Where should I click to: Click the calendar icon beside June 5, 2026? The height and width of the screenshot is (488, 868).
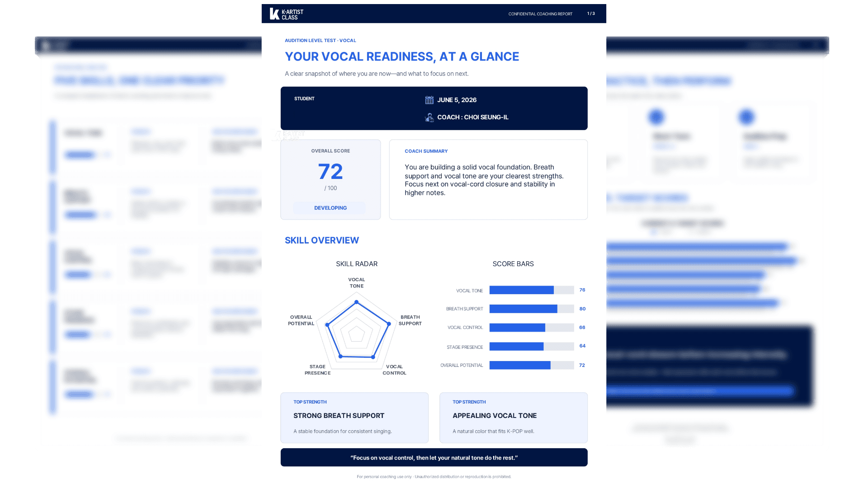pos(429,100)
